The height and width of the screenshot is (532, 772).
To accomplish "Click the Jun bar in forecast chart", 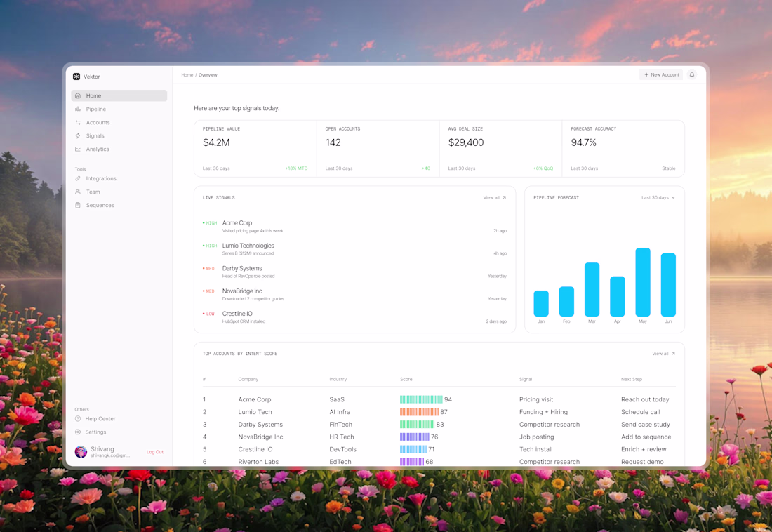I will tap(668, 285).
